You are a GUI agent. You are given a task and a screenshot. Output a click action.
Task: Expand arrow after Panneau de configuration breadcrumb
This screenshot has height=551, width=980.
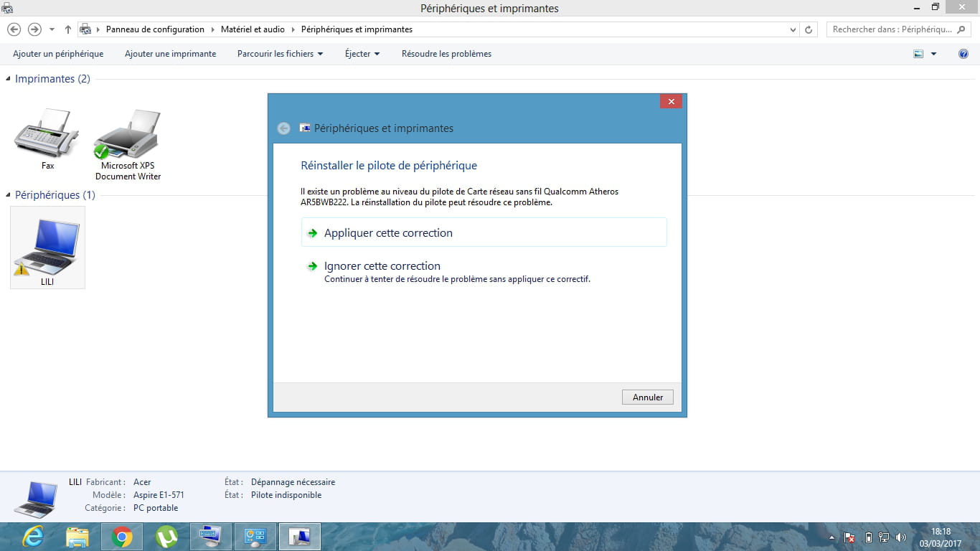pos(212,30)
